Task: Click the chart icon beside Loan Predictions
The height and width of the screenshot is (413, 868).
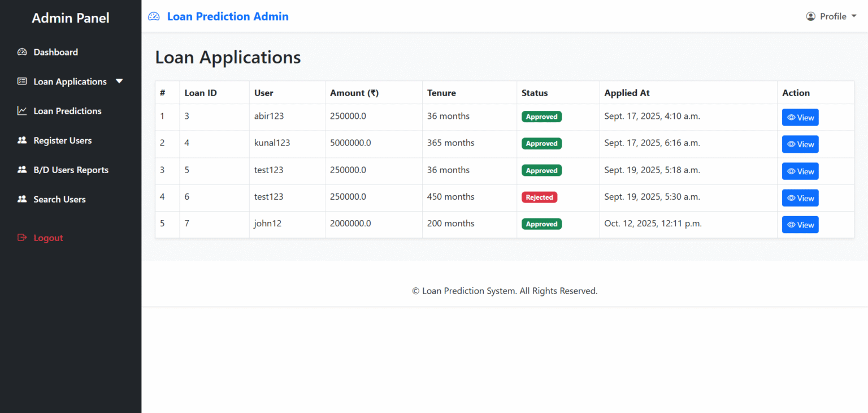Action: tap(21, 110)
